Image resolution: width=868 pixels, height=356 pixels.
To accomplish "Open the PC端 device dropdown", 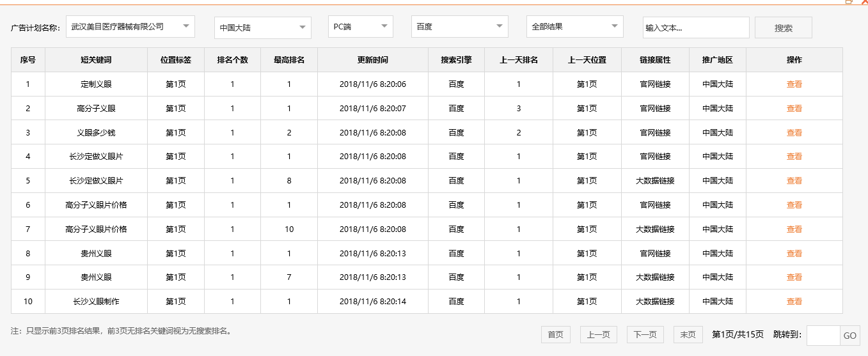I will [x=361, y=27].
